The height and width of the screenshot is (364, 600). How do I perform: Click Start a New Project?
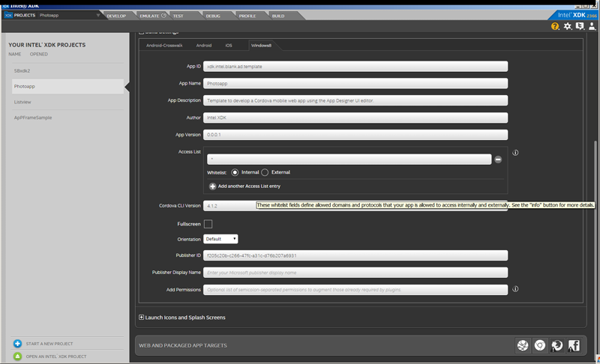pyautogui.click(x=49, y=344)
